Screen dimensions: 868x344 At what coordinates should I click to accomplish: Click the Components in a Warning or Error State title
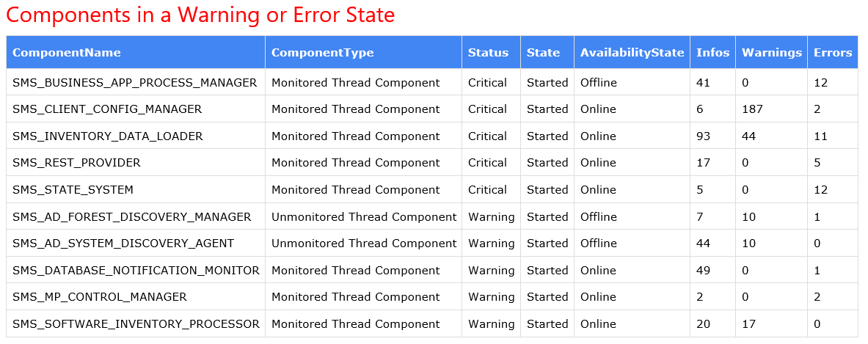point(200,15)
